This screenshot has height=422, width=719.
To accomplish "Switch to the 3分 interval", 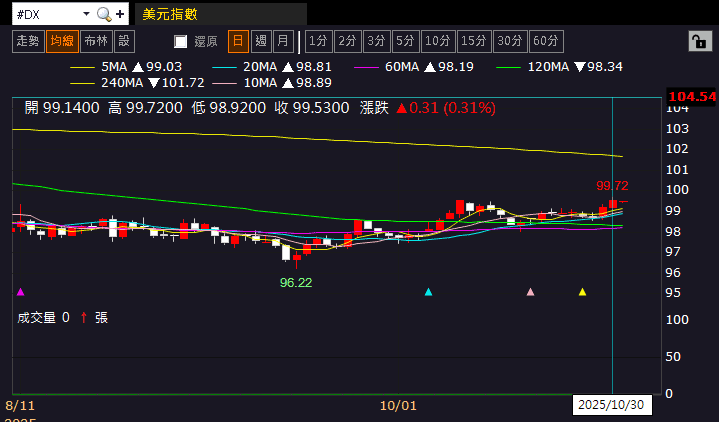I will tap(376, 41).
